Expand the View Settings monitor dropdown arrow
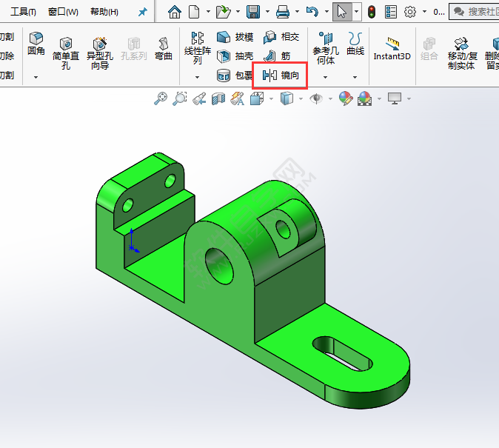The height and width of the screenshot is (448, 499). pos(409,98)
